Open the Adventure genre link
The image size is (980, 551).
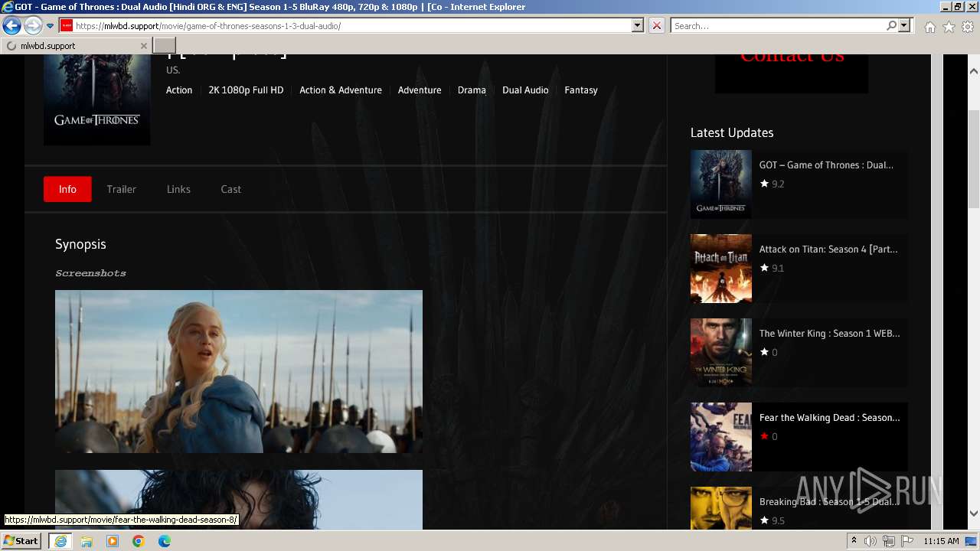coord(420,90)
